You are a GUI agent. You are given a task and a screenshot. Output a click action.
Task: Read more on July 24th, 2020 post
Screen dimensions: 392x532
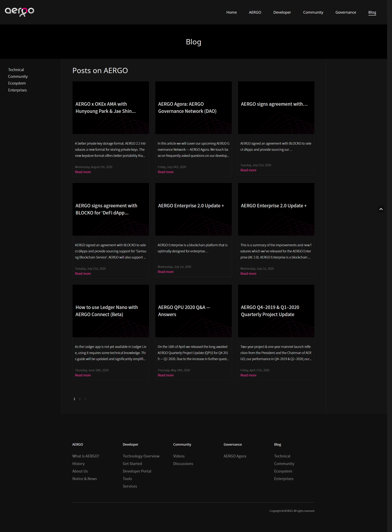pos(166,172)
